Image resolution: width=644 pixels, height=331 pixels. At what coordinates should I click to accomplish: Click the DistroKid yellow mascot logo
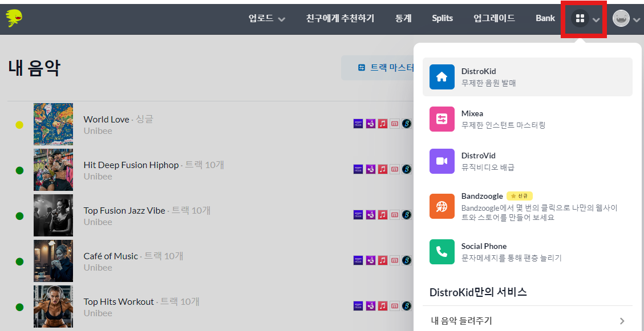pyautogui.click(x=14, y=18)
